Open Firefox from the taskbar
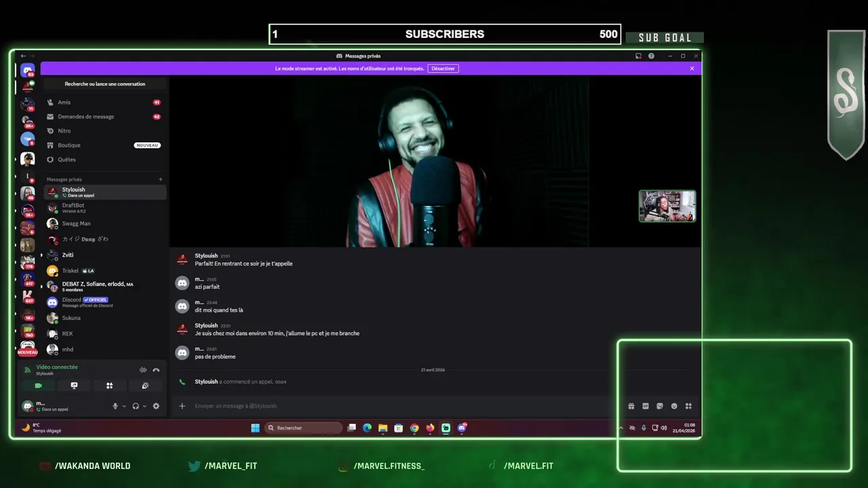 pyautogui.click(x=430, y=428)
